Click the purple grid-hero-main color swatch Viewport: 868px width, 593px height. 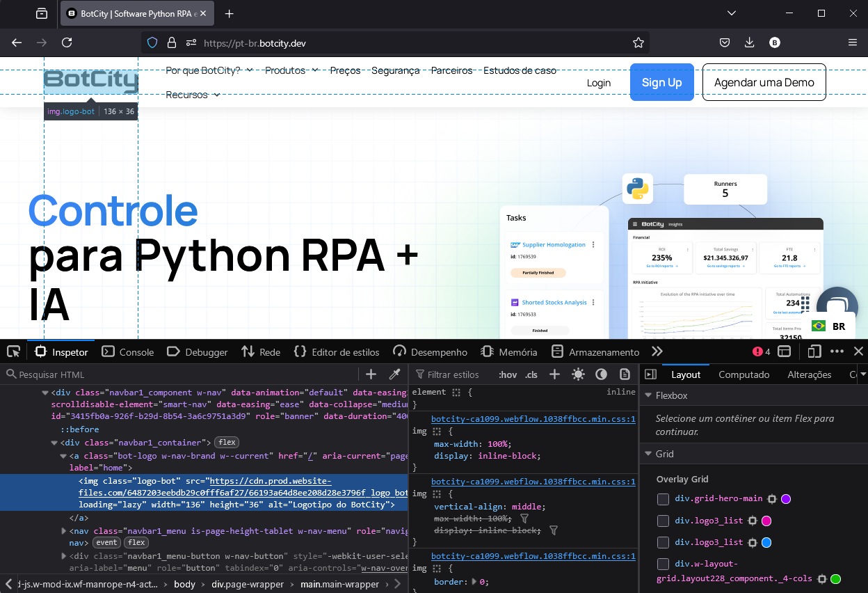click(x=786, y=499)
